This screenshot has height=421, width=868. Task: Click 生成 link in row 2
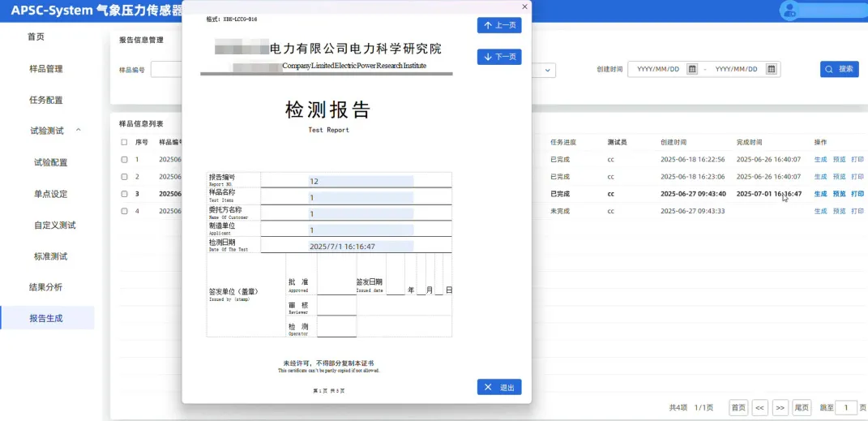point(820,177)
